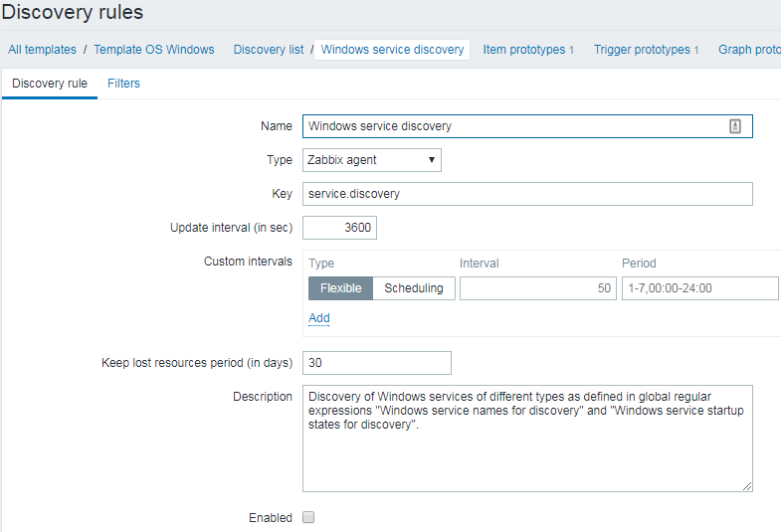Open the Type dropdown (Zabbix agent)

click(x=371, y=159)
